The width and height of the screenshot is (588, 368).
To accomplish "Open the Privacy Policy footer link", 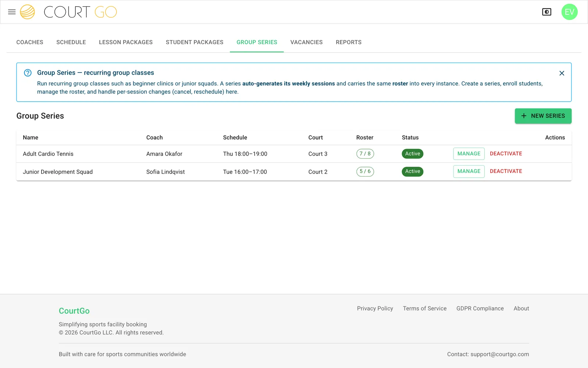I will click(x=375, y=308).
